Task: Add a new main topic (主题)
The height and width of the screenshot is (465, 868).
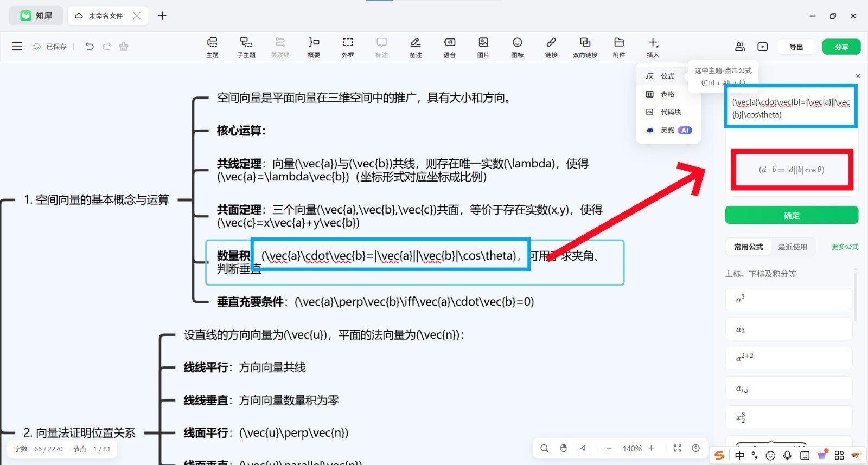Action: (x=212, y=47)
